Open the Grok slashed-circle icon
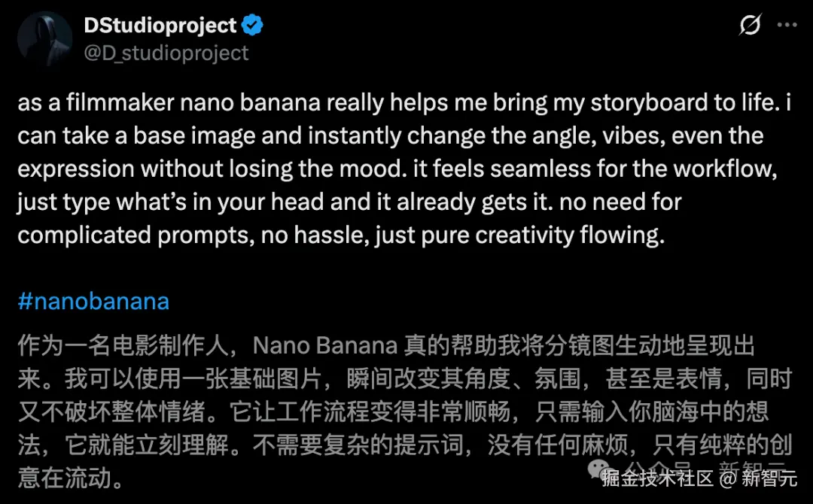 click(750, 26)
